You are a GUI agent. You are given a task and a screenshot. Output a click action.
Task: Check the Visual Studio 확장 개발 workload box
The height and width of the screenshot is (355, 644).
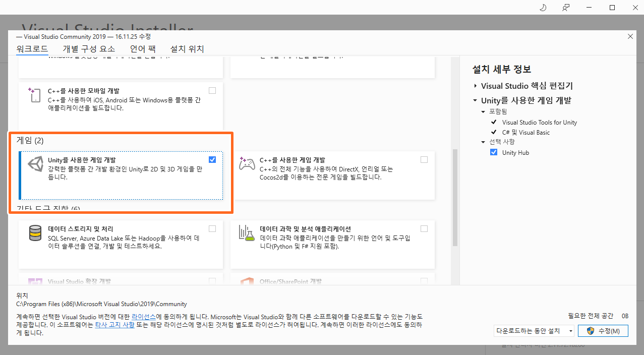click(212, 281)
